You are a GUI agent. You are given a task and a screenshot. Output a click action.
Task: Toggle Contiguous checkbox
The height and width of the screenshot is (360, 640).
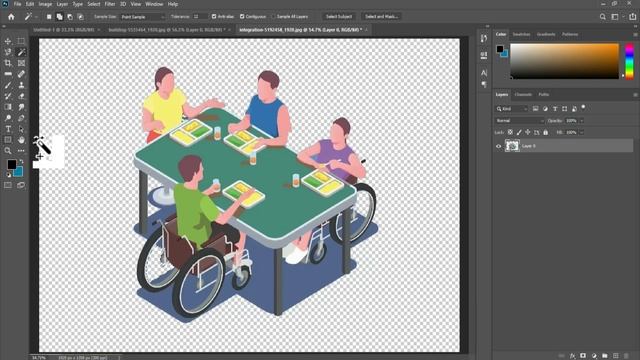pyautogui.click(x=242, y=16)
